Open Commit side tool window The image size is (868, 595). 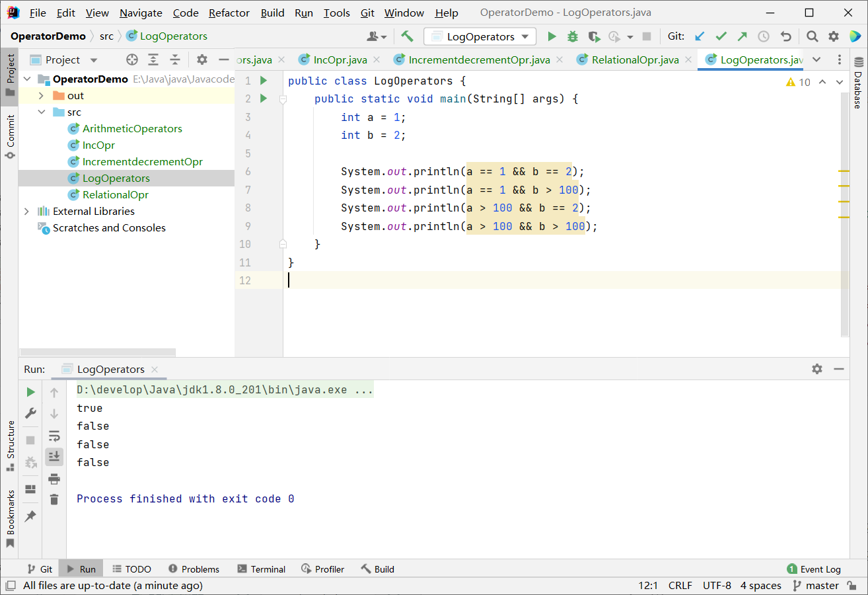pyautogui.click(x=10, y=138)
